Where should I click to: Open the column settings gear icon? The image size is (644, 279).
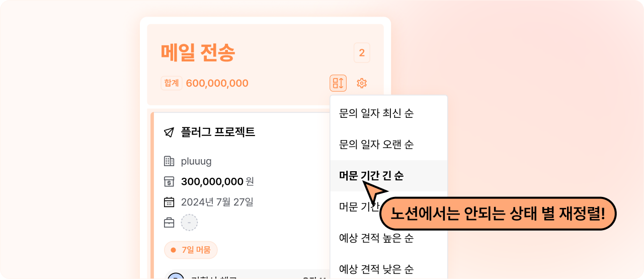(362, 83)
